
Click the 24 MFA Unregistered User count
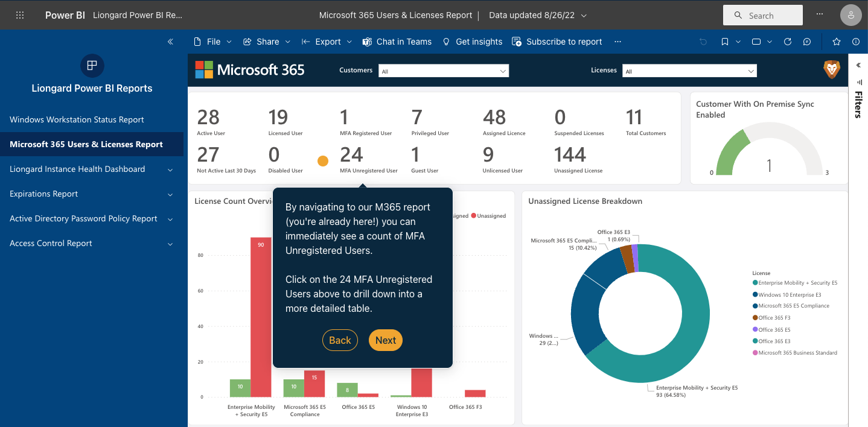pos(351,155)
